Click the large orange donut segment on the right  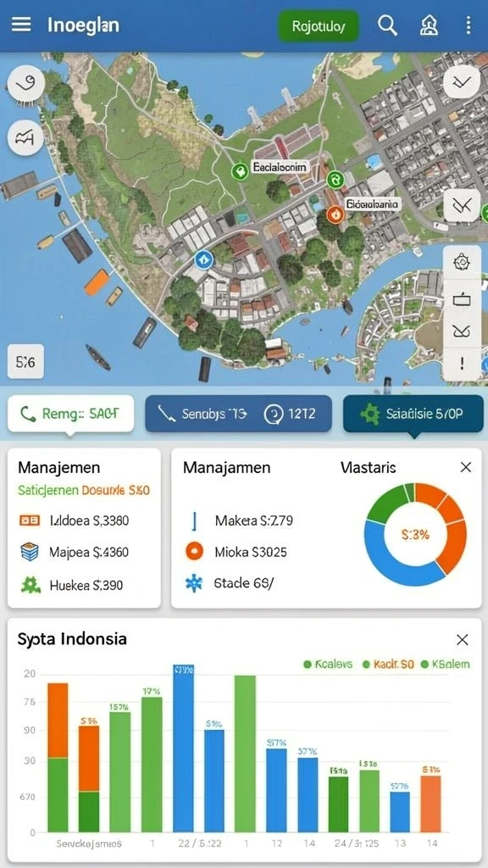pyautogui.click(x=455, y=548)
